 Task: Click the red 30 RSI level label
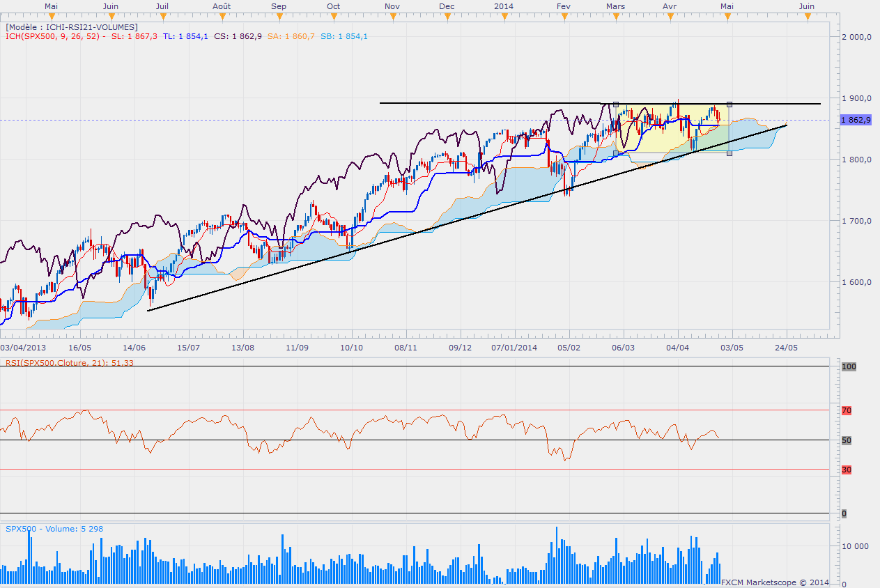847,470
